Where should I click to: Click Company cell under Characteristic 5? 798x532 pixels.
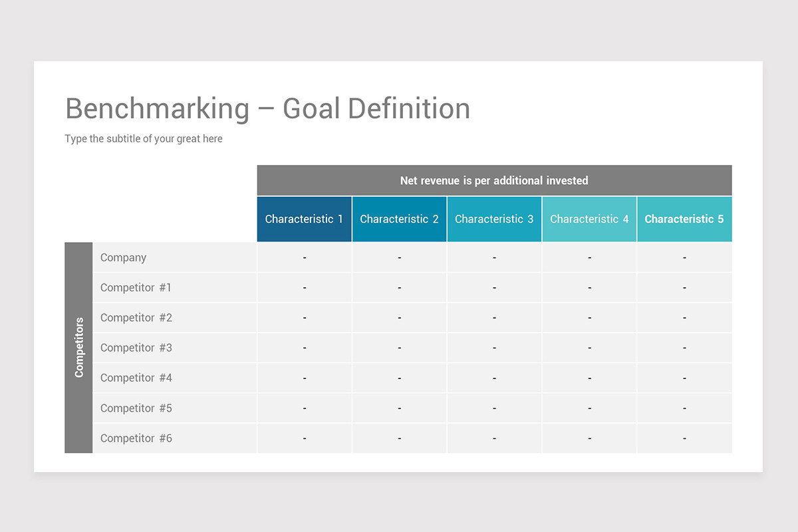pyautogui.click(x=684, y=257)
